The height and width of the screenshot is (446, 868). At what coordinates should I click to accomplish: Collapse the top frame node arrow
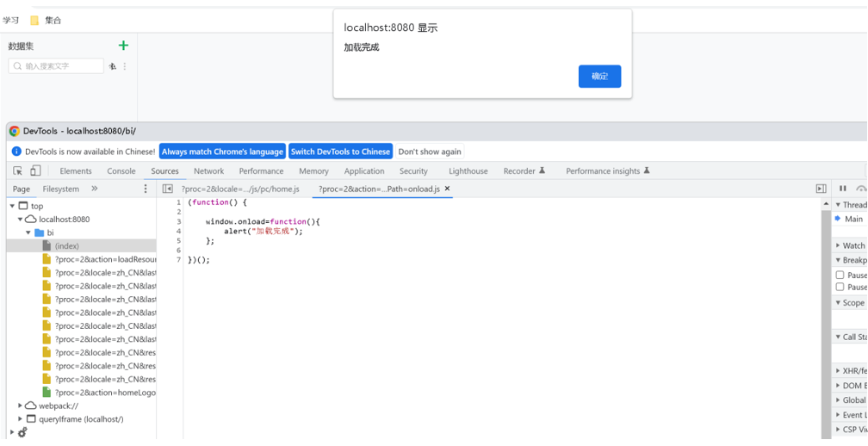click(x=13, y=206)
